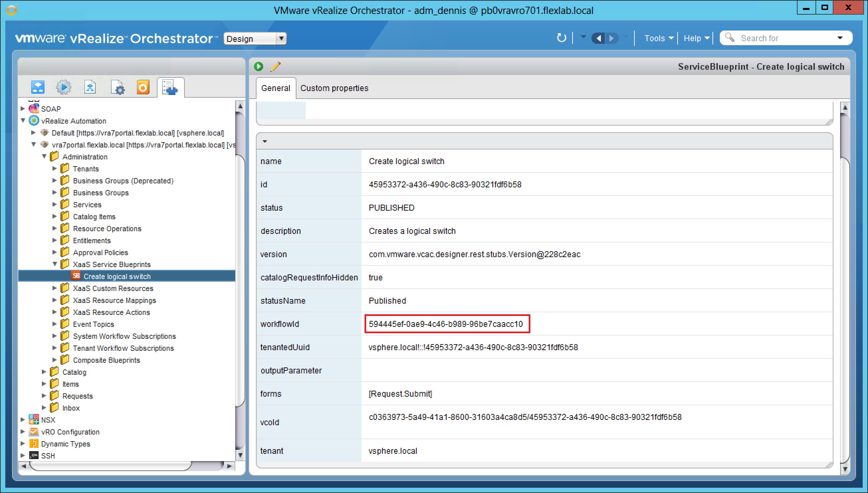The image size is (868, 493).
Task: Open the Resources view orange icon
Action: (143, 87)
